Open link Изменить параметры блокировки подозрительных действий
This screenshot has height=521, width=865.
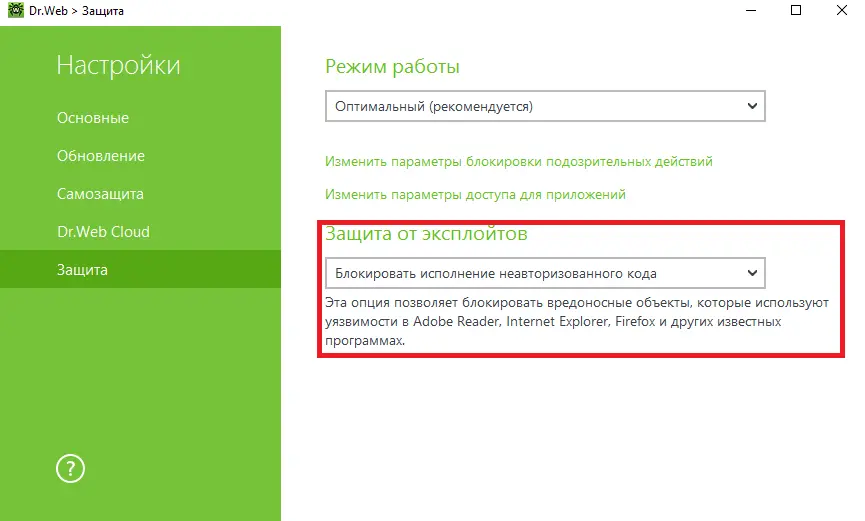(x=519, y=162)
